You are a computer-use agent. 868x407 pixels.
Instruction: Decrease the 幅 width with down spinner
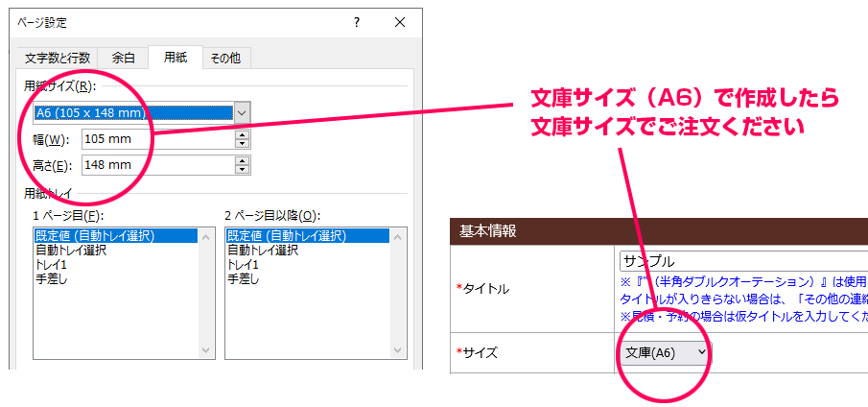pos(243,144)
